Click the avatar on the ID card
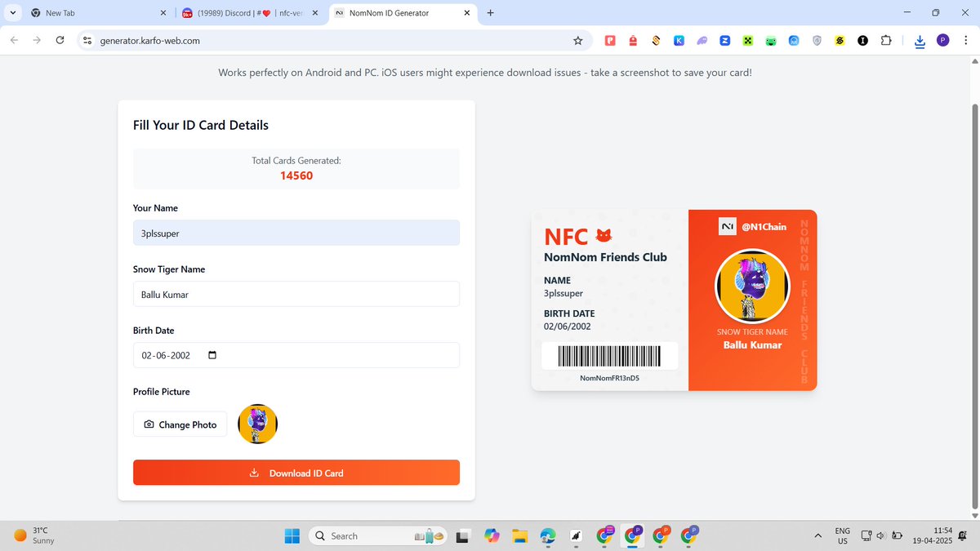 coord(752,286)
